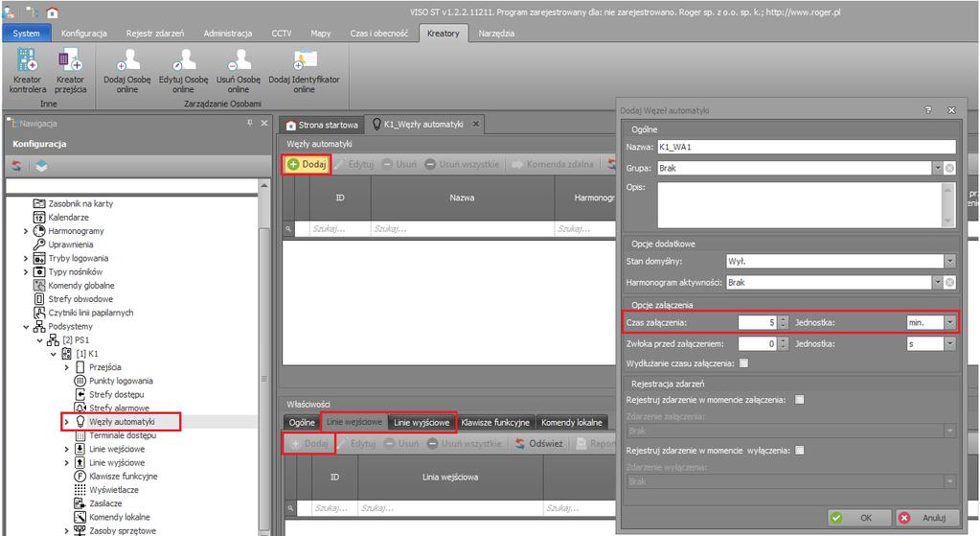Expand Tryby logowania tree node
This screenshot has width=980, height=536.
26,258
